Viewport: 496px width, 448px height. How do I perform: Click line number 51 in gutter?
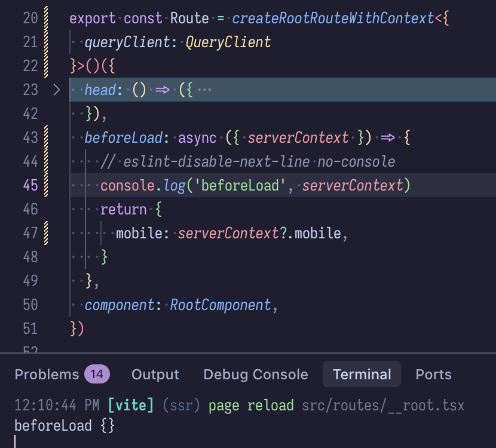30,329
